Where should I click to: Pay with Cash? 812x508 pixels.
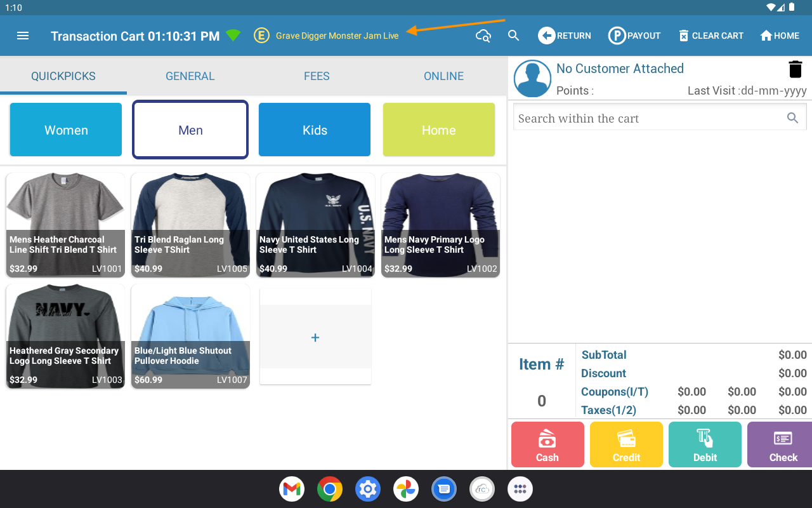pos(547,444)
